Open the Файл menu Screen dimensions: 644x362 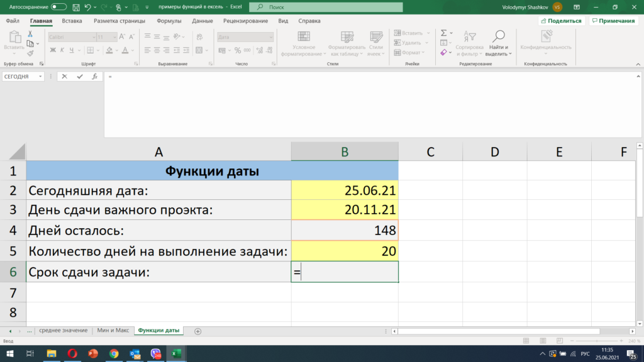[13, 21]
